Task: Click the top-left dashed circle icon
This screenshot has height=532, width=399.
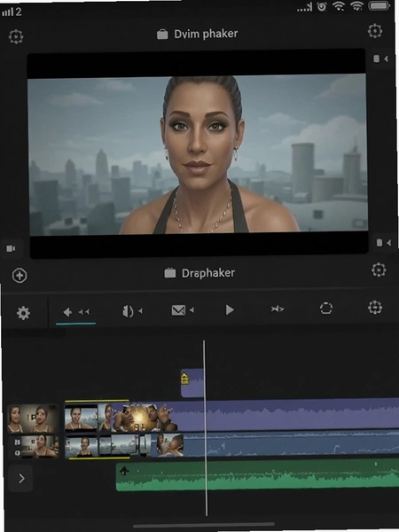Action: pos(16,36)
